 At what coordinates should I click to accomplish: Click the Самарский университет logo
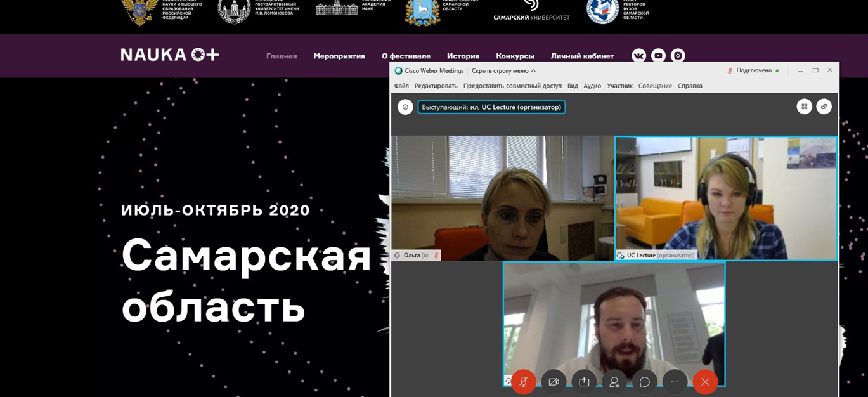[531, 11]
